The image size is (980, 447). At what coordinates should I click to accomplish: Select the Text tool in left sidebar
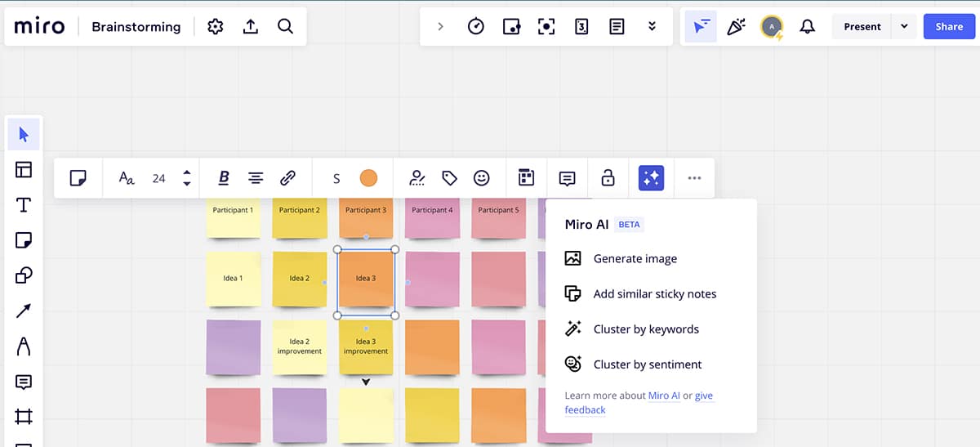pyautogui.click(x=24, y=205)
